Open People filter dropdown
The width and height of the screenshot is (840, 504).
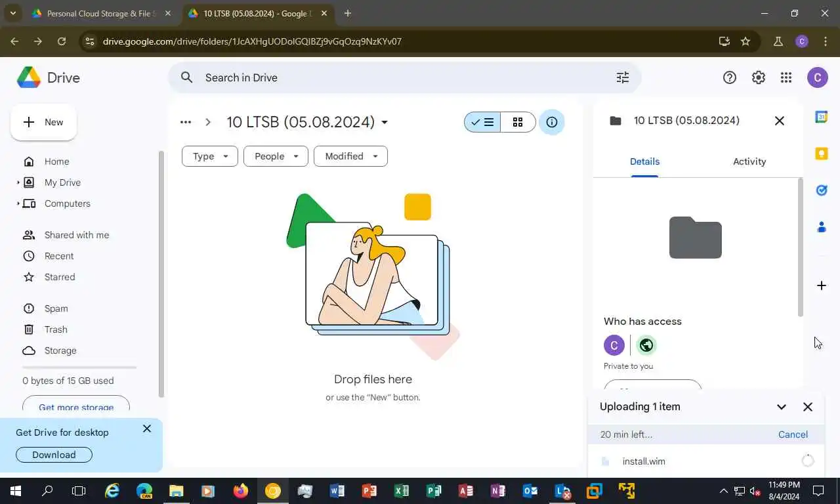[276, 156]
